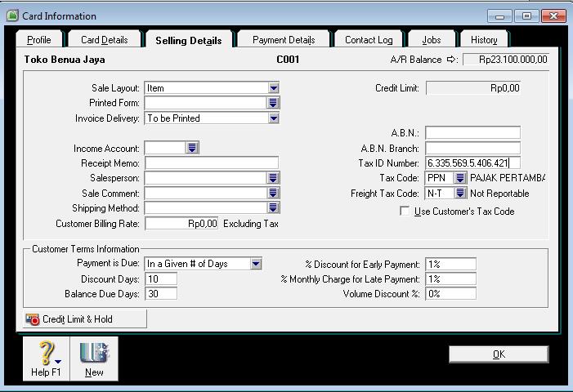Click the Customer Terms Information heading
Image resolution: width=573 pixels, height=392 pixels.
[x=86, y=249]
